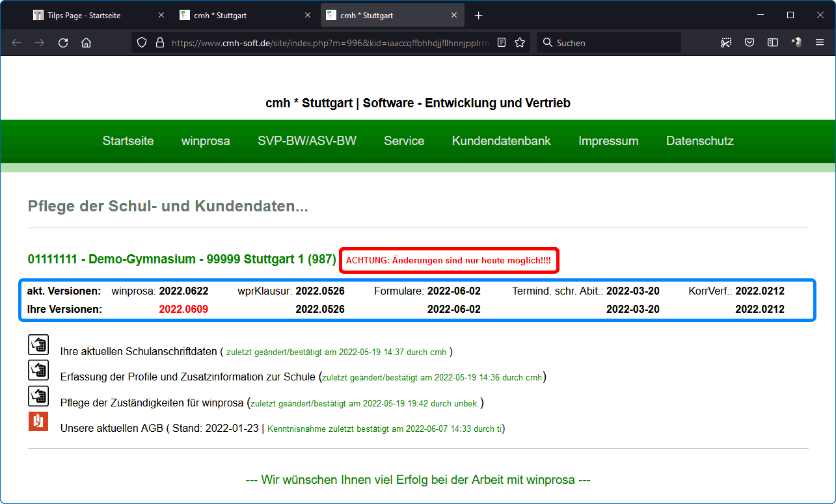Open the Zuständigkeiten für winprosa icon
The height and width of the screenshot is (504, 836).
[38, 396]
